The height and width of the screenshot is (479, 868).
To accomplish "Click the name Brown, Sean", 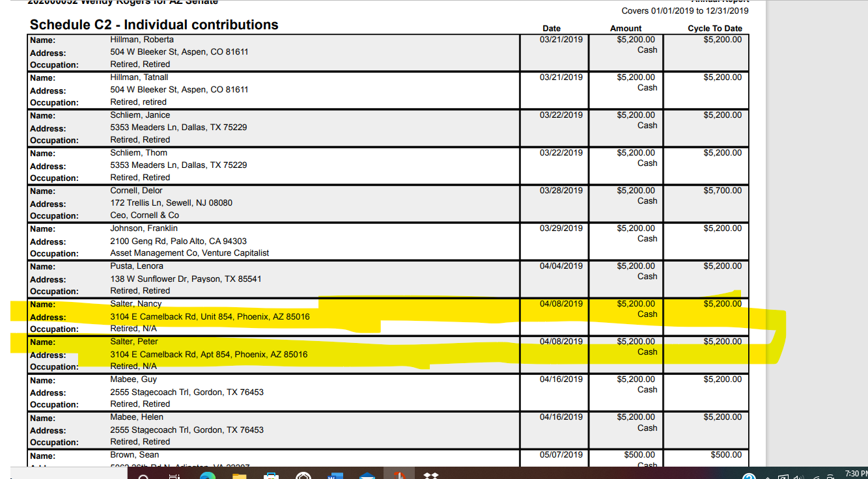I will [135, 454].
